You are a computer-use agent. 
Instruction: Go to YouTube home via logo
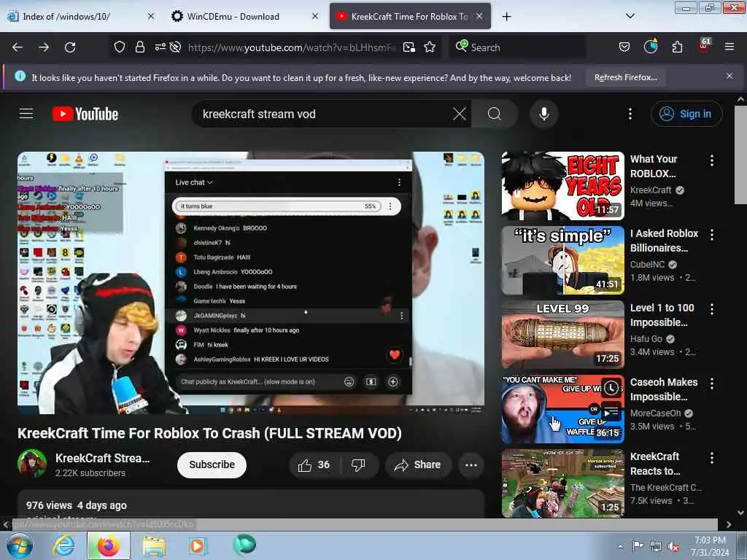85,114
